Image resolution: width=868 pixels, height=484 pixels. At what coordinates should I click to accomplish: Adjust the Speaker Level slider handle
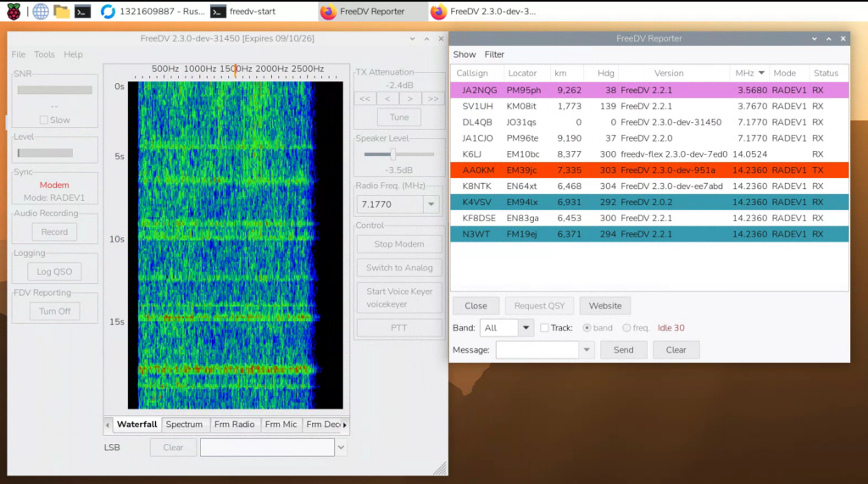point(392,154)
